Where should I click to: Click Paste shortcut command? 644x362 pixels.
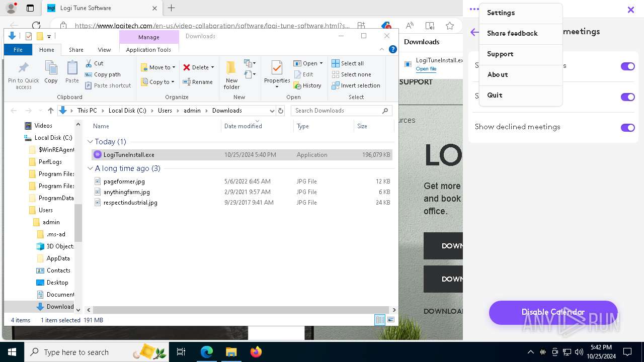108,85
